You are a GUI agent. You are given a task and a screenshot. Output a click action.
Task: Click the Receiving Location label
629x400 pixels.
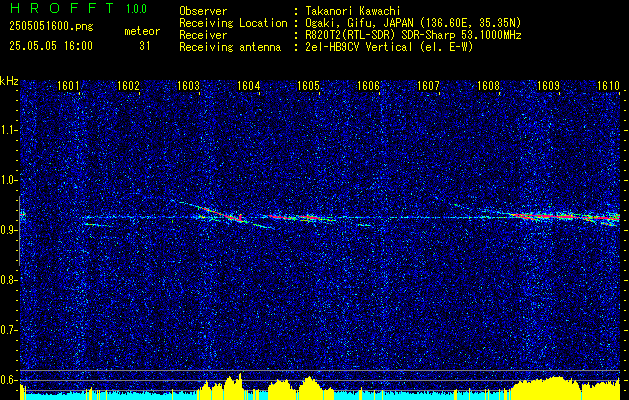click(233, 23)
